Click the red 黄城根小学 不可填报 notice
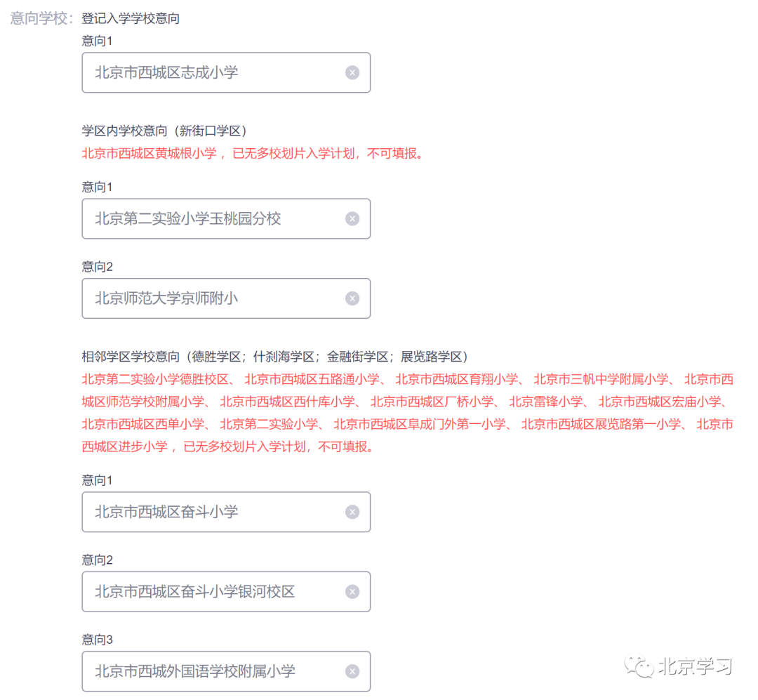 pos(254,153)
